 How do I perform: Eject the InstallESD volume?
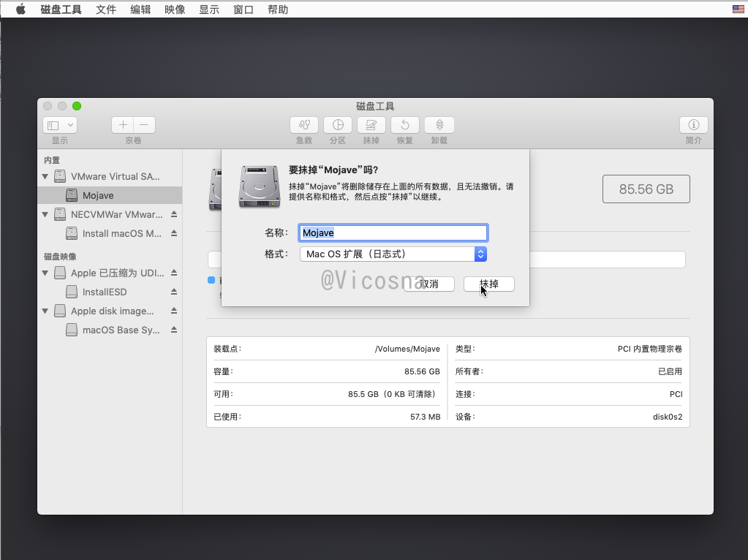pos(174,292)
